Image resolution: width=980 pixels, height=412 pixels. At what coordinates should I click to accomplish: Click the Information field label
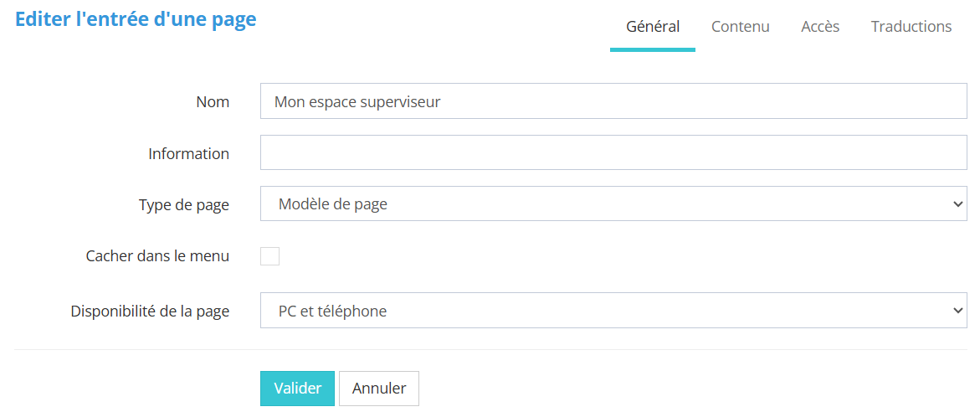[188, 154]
